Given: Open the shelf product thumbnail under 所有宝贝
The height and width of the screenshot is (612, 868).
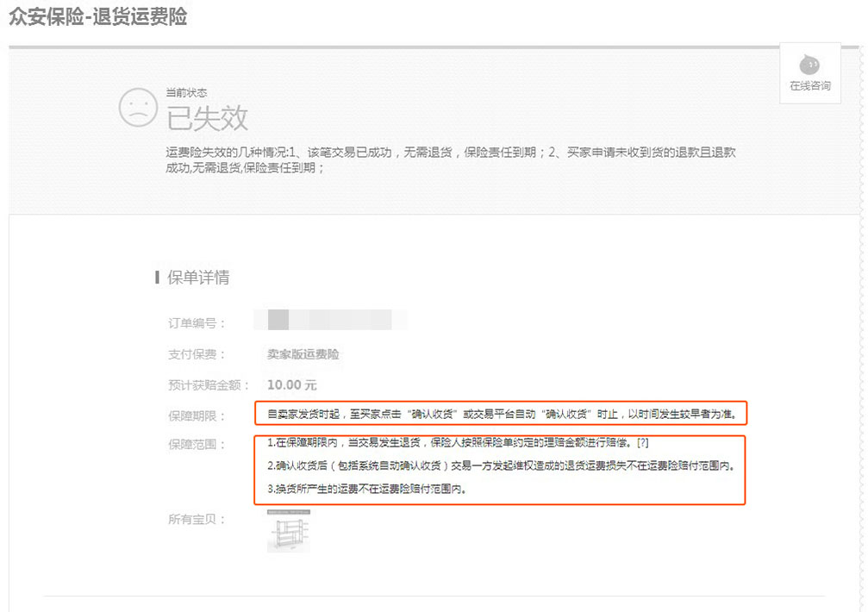Looking at the screenshot, I should coord(289,531).
